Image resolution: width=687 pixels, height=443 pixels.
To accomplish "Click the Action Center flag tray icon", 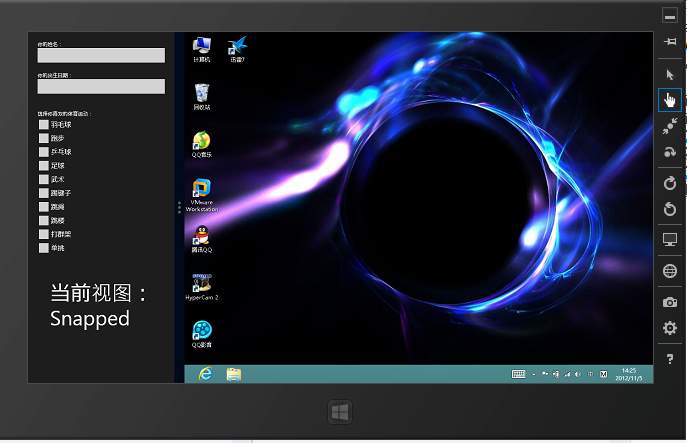I will [545, 374].
